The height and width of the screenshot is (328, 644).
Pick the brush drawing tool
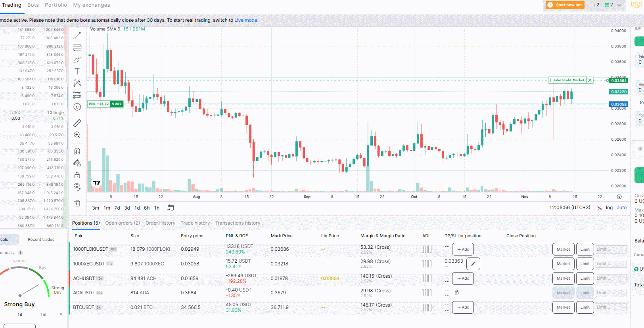coord(77,59)
